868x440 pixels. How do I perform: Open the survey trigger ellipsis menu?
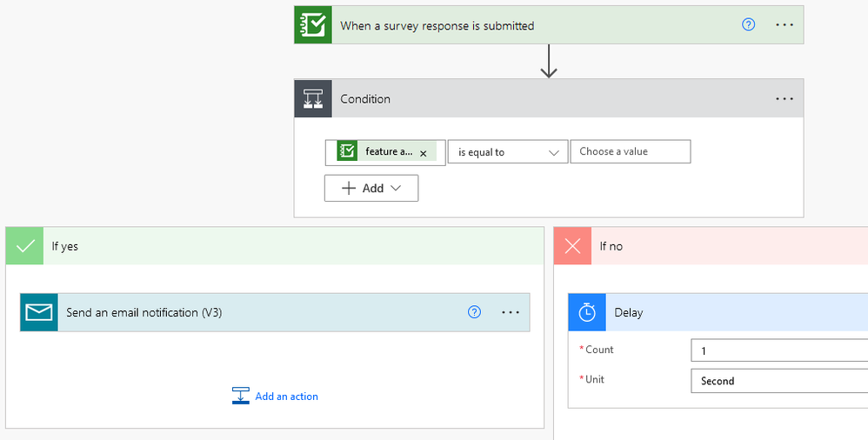coord(785,25)
